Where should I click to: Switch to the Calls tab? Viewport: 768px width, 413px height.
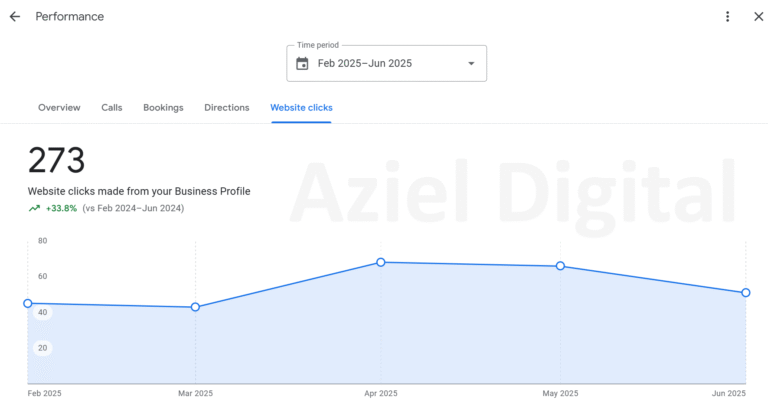point(112,107)
